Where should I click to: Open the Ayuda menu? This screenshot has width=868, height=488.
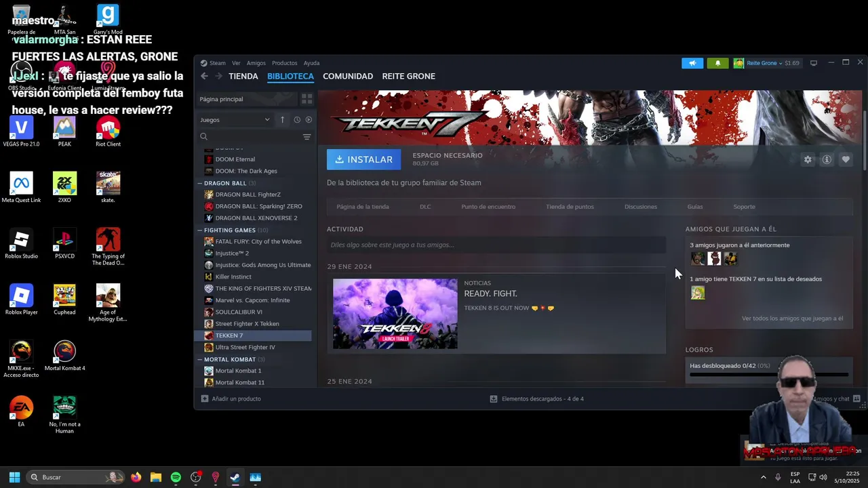point(311,63)
